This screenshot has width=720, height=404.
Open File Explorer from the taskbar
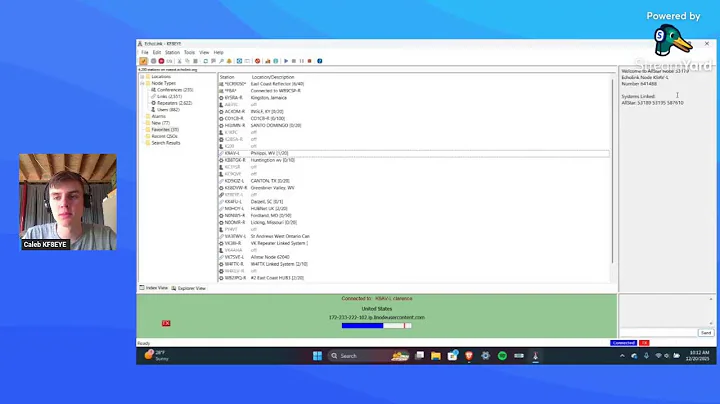pyautogui.click(x=436, y=356)
